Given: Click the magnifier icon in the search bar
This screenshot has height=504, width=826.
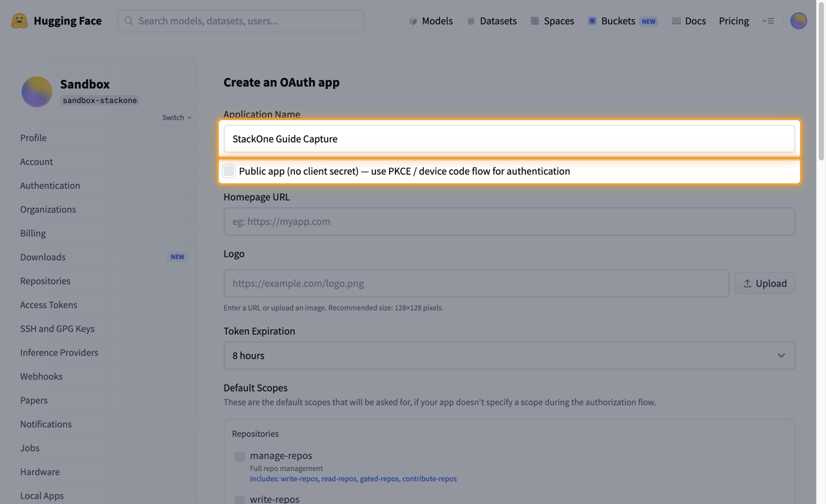Looking at the screenshot, I should point(129,21).
